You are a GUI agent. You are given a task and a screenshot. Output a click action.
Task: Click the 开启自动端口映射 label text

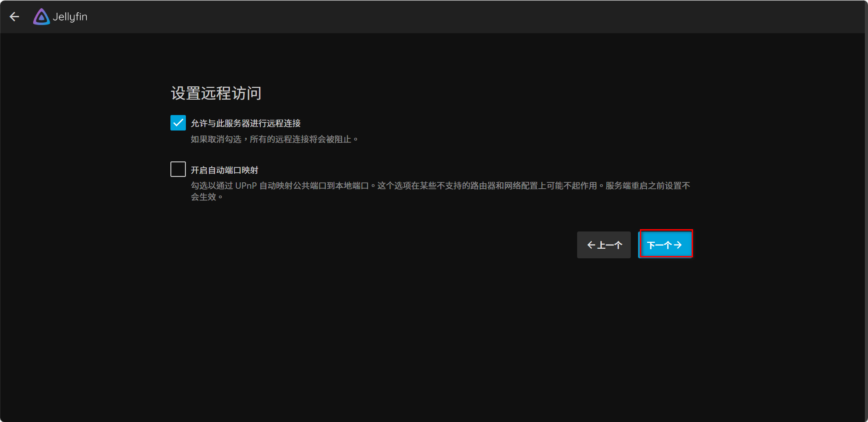[224, 170]
